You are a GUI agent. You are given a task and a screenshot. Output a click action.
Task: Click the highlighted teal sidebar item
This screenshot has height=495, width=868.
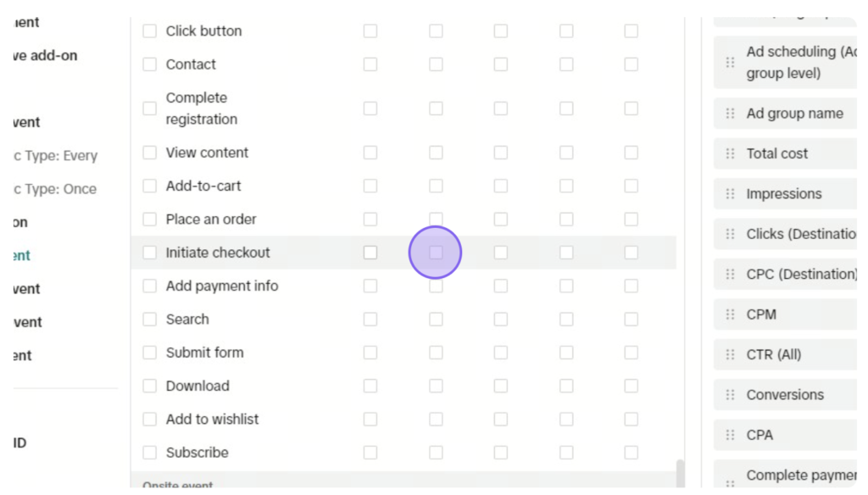22,255
